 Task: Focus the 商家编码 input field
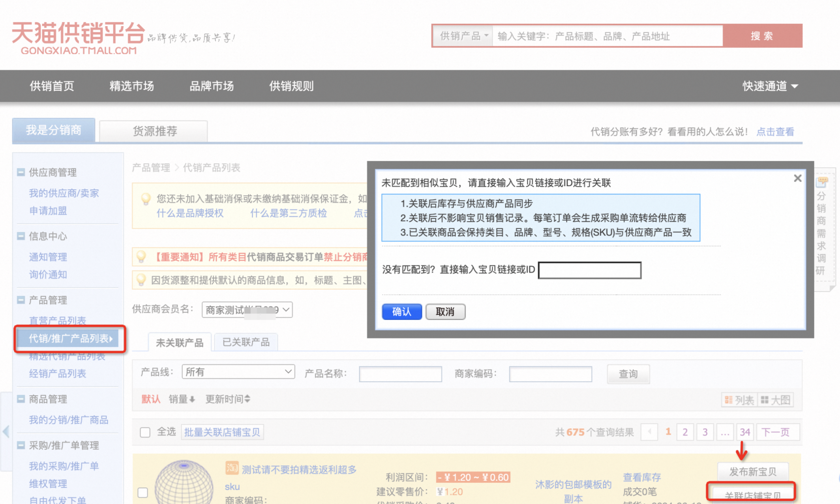pos(551,373)
